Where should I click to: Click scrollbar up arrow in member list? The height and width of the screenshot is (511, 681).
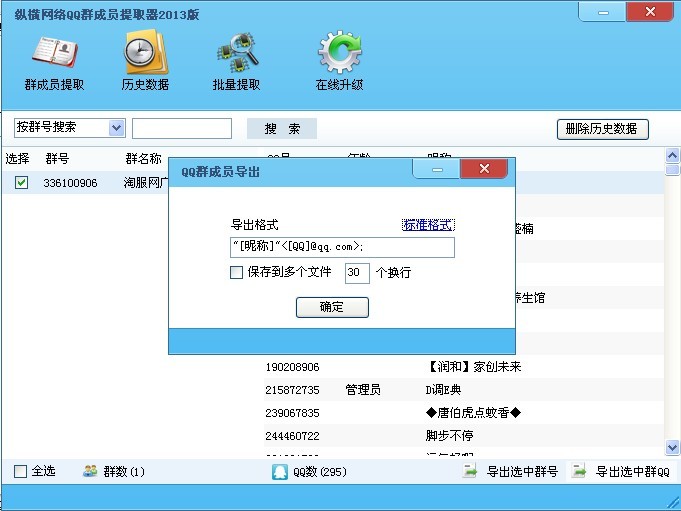pyautogui.click(x=672, y=155)
